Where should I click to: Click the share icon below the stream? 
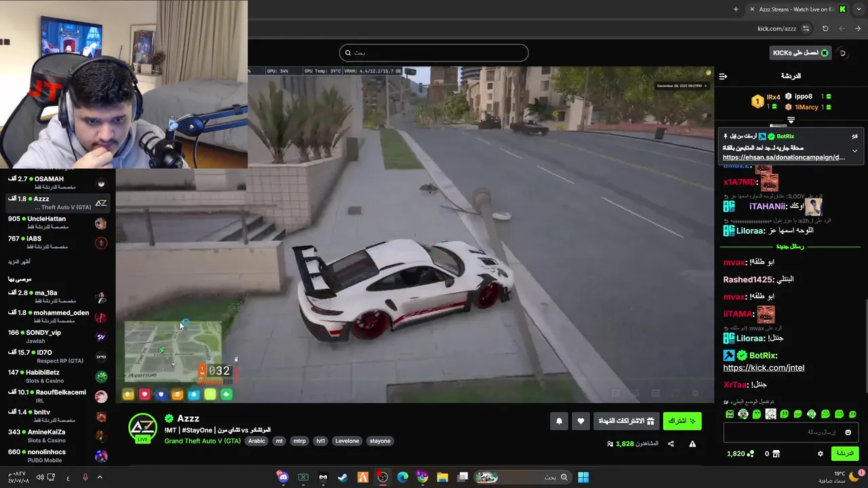coord(671,444)
